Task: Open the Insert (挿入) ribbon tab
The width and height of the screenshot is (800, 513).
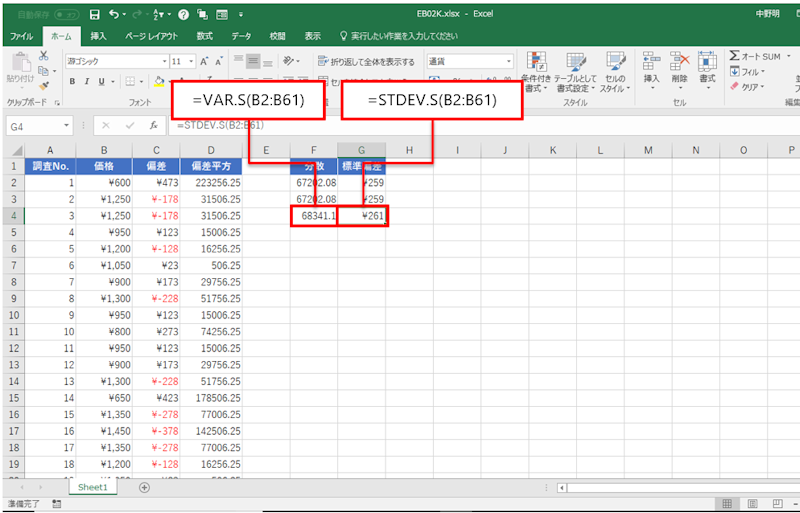Action: tap(98, 36)
